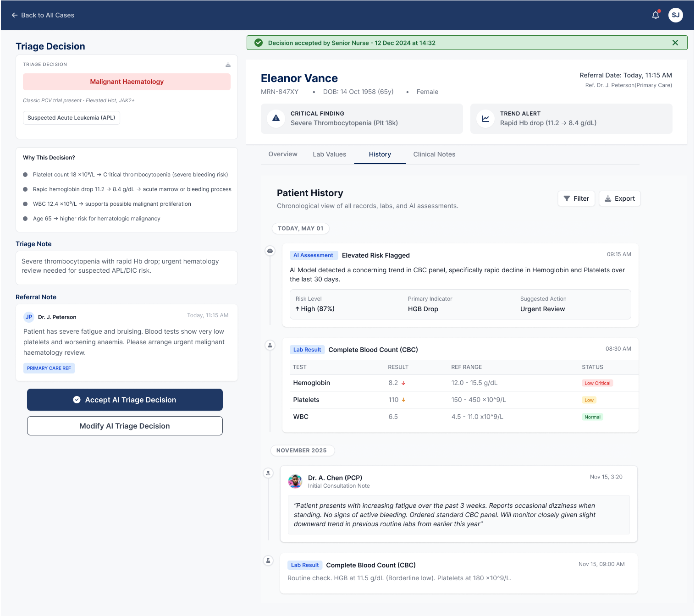This screenshot has width=695, height=616.
Task: Click the Low status badge for Platelets
Action: (x=589, y=400)
